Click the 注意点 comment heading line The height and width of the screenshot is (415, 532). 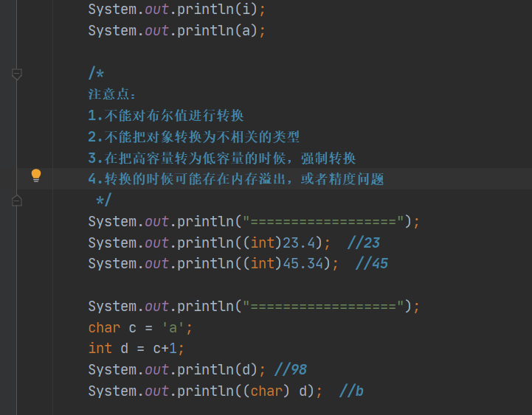pyautogui.click(x=112, y=94)
